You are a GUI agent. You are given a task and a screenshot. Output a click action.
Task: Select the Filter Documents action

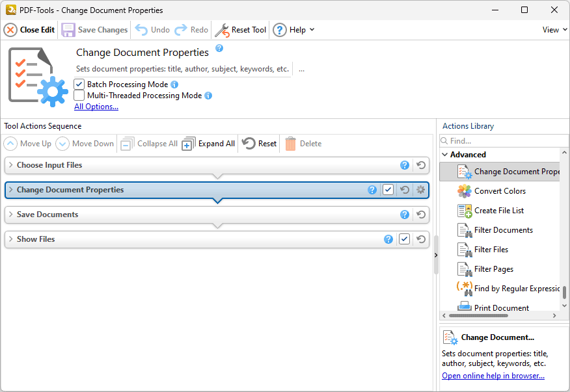click(x=500, y=230)
